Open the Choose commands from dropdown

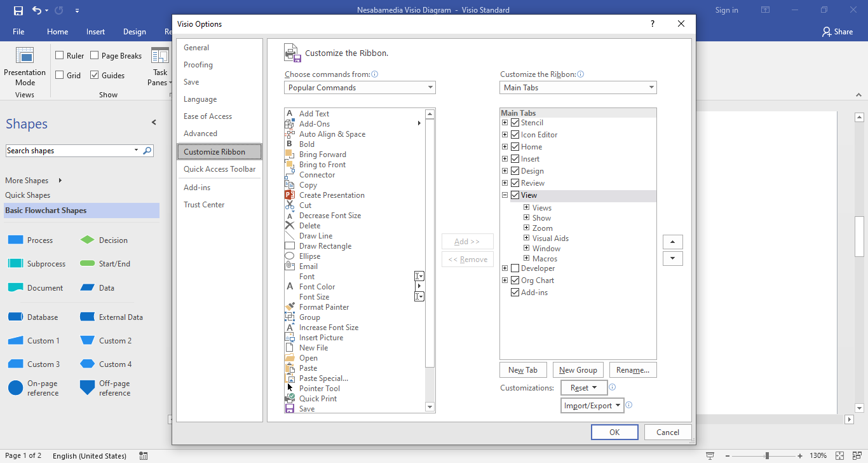tap(360, 88)
